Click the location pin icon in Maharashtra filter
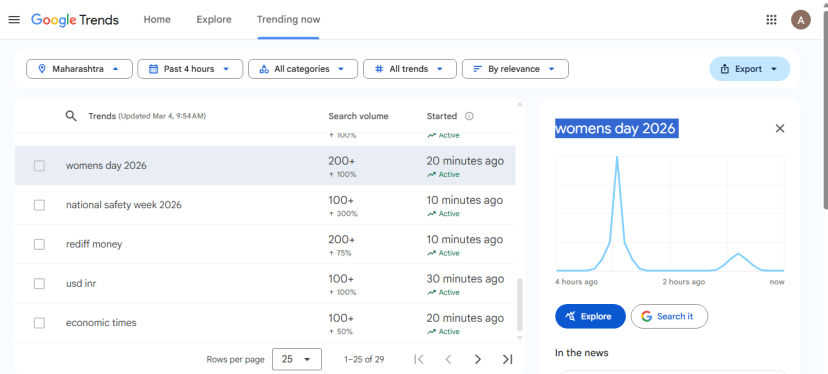The image size is (828, 374). (42, 69)
